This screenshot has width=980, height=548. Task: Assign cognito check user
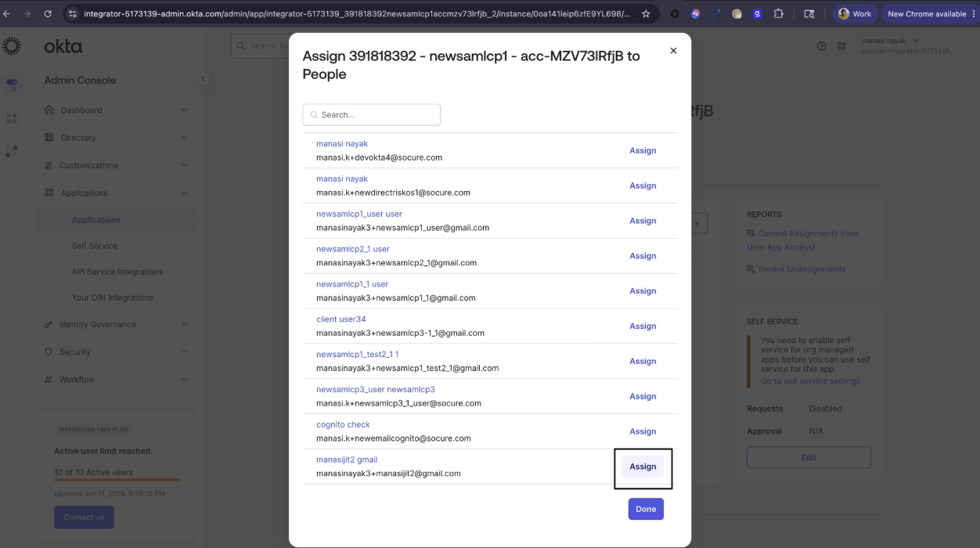643,431
